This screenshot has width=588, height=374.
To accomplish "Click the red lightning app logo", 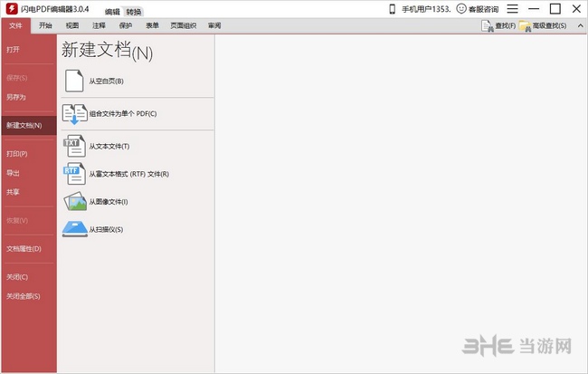I will 12,9.
